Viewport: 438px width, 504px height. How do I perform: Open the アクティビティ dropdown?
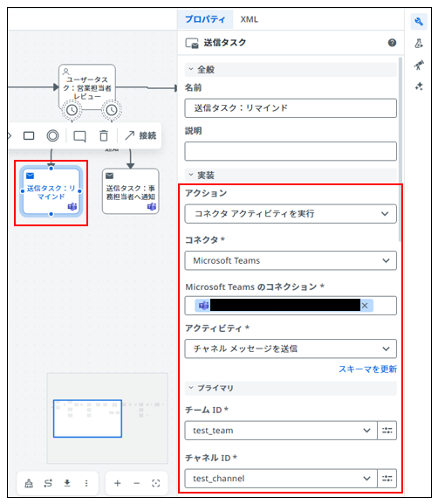click(291, 349)
